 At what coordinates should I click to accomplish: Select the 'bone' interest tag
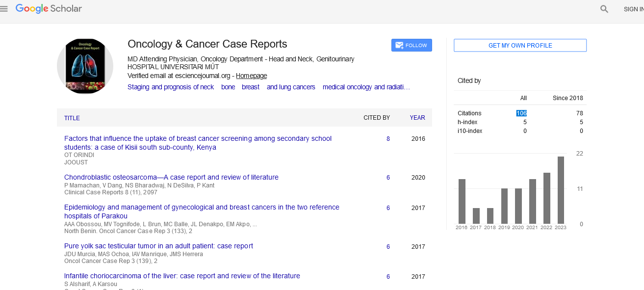tap(228, 87)
